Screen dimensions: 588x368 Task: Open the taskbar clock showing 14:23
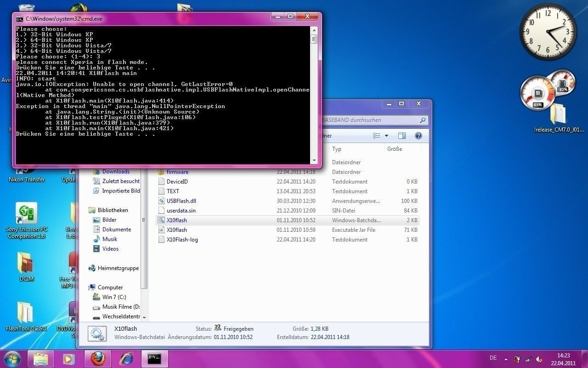563,359
